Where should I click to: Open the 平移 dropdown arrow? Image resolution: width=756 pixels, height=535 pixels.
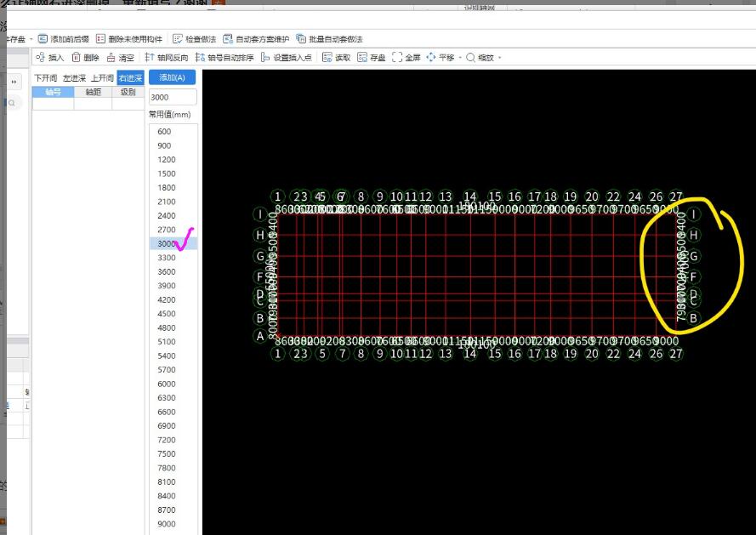pyautogui.click(x=460, y=58)
